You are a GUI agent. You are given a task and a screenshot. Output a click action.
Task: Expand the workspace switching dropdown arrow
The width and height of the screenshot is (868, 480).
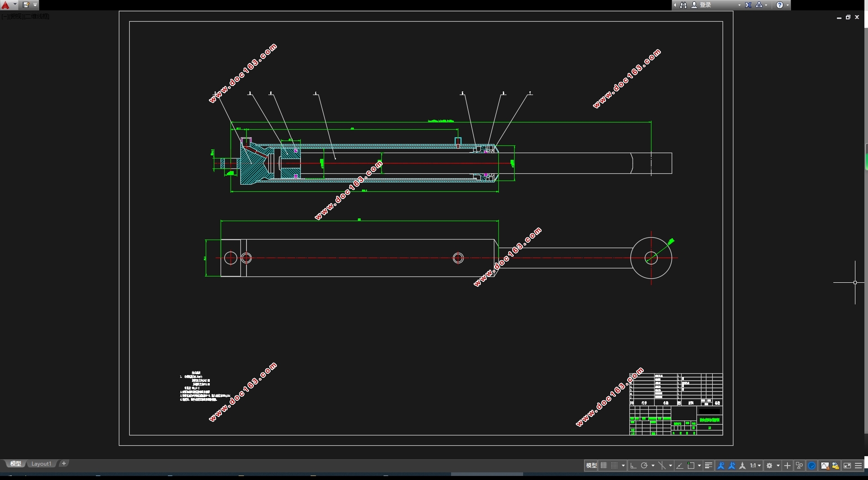coord(778,466)
